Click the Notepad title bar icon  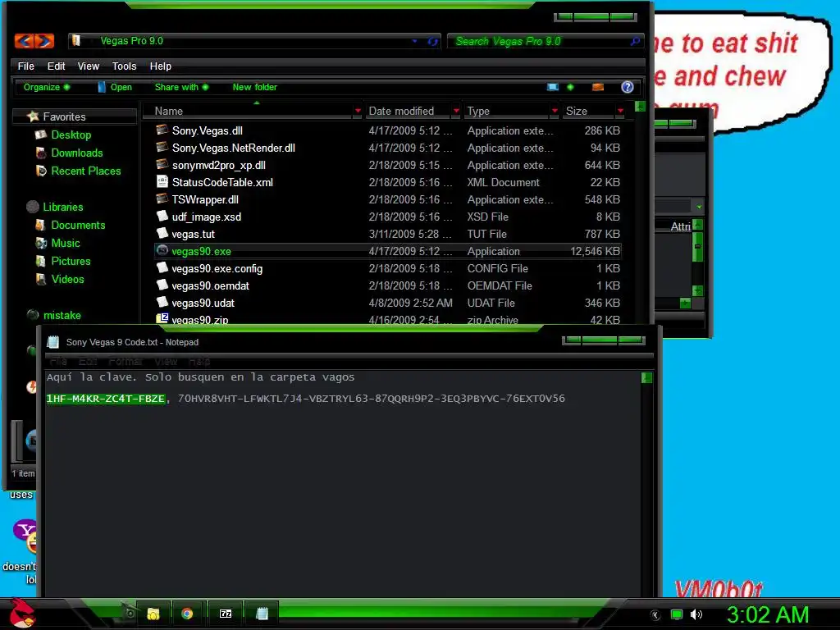coord(53,342)
